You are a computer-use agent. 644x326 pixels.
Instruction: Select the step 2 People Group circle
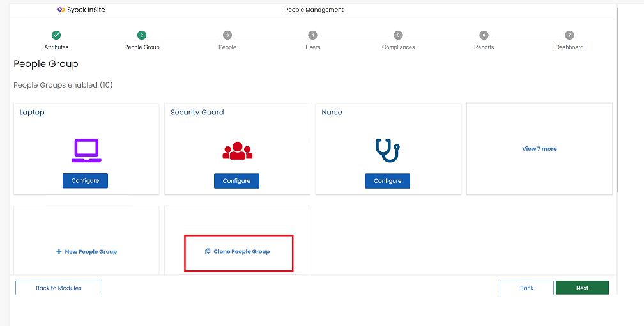point(142,35)
